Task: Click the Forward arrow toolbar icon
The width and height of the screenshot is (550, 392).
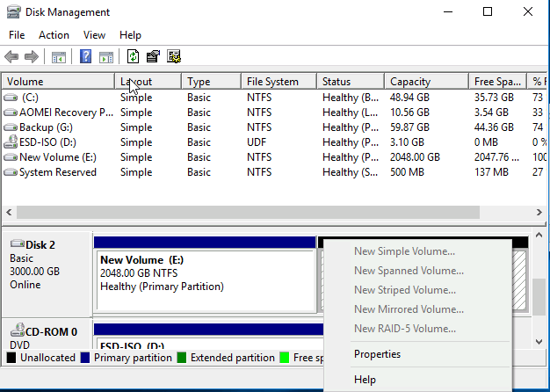Action: click(x=32, y=56)
